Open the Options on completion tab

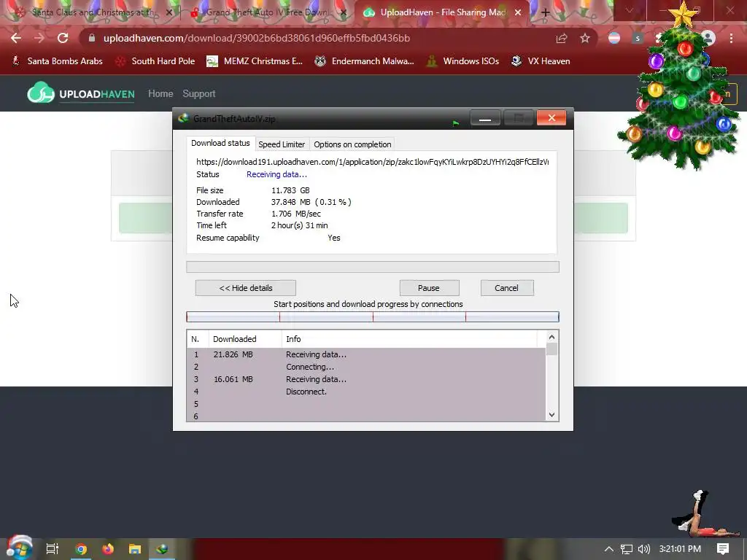pos(352,144)
